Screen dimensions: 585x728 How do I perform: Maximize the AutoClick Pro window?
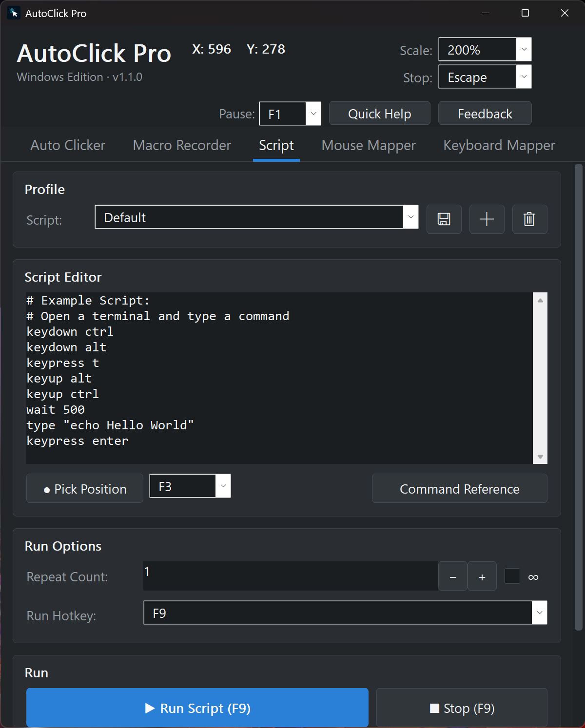point(525,13)
